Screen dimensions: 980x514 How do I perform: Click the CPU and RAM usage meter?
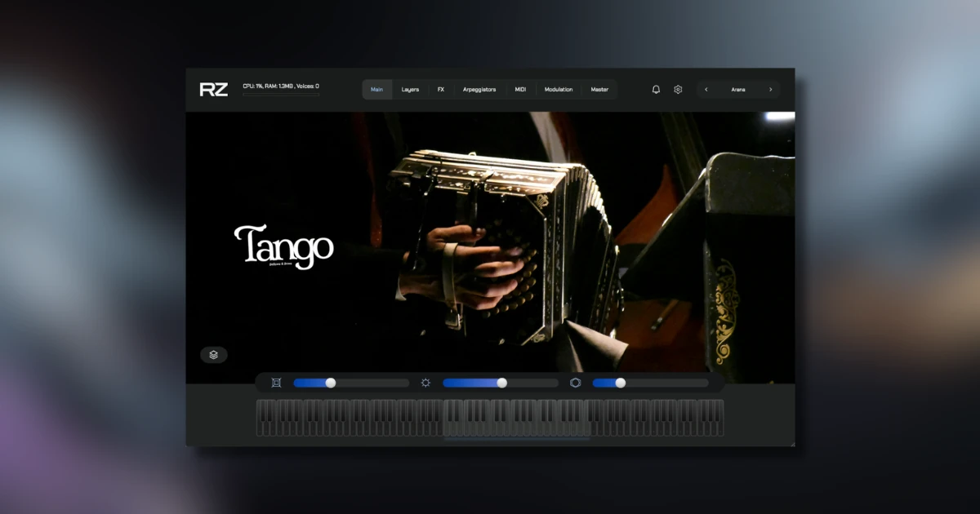(282, 88)
